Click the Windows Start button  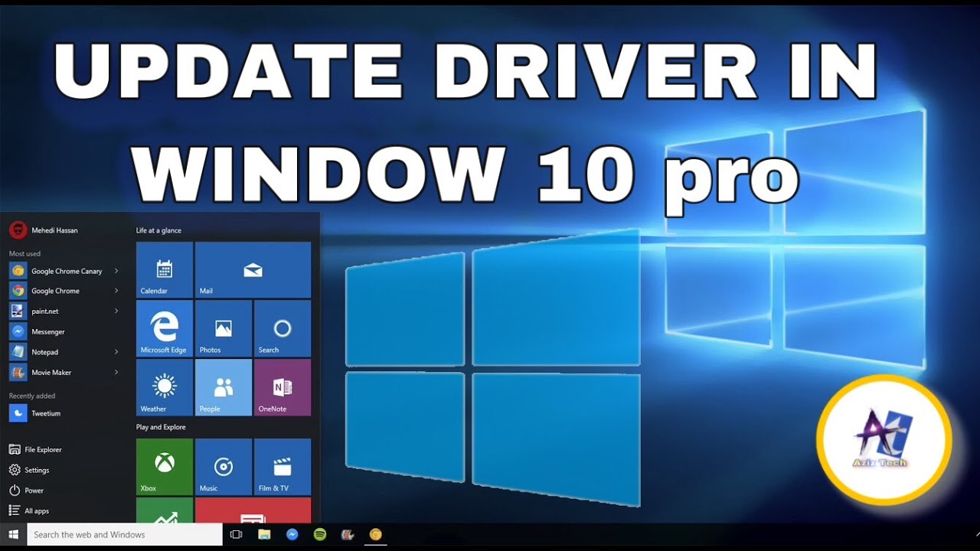(13, 534)
